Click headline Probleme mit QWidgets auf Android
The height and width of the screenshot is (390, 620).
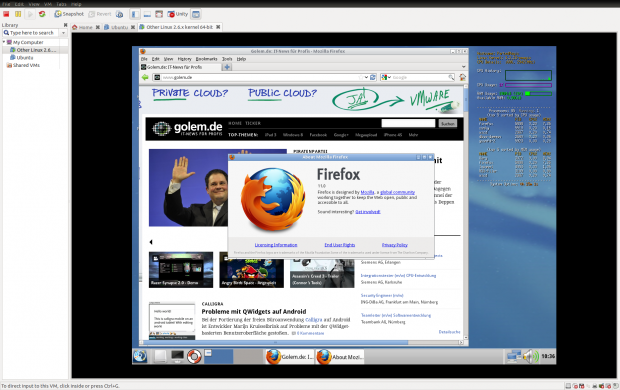pos(254,311)
